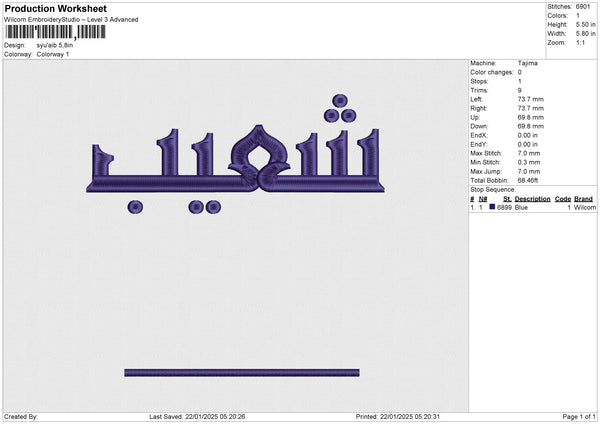The width and height of the screenshot is (600, 424).
Task: Select the Stops label
Action: point(479,81)
